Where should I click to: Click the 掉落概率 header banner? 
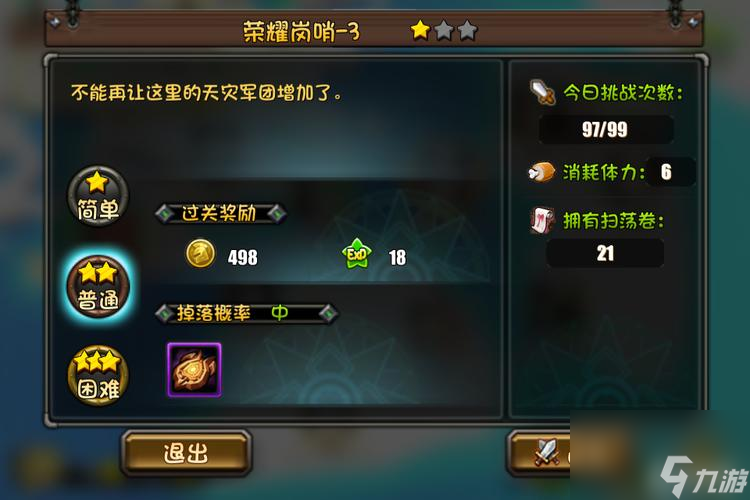pos(247,313)
